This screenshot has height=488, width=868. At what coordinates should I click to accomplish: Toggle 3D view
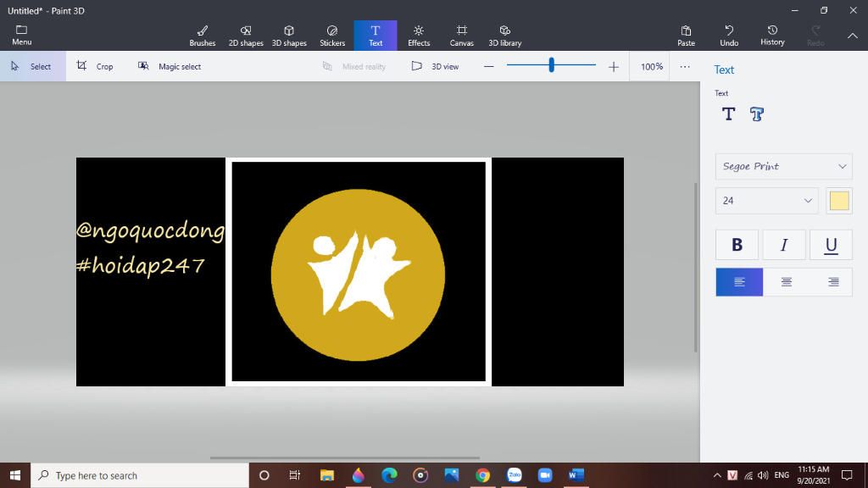(x=435, y=66)
